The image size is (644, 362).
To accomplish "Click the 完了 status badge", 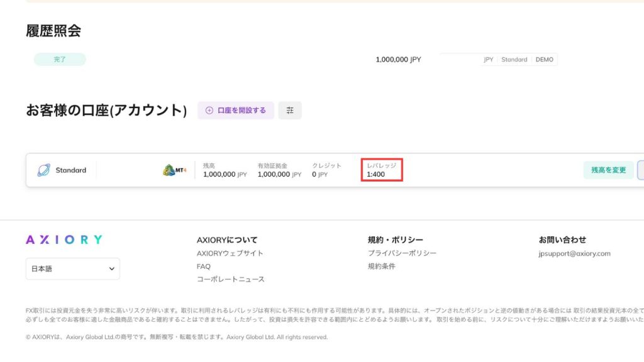I will [60, 60].
